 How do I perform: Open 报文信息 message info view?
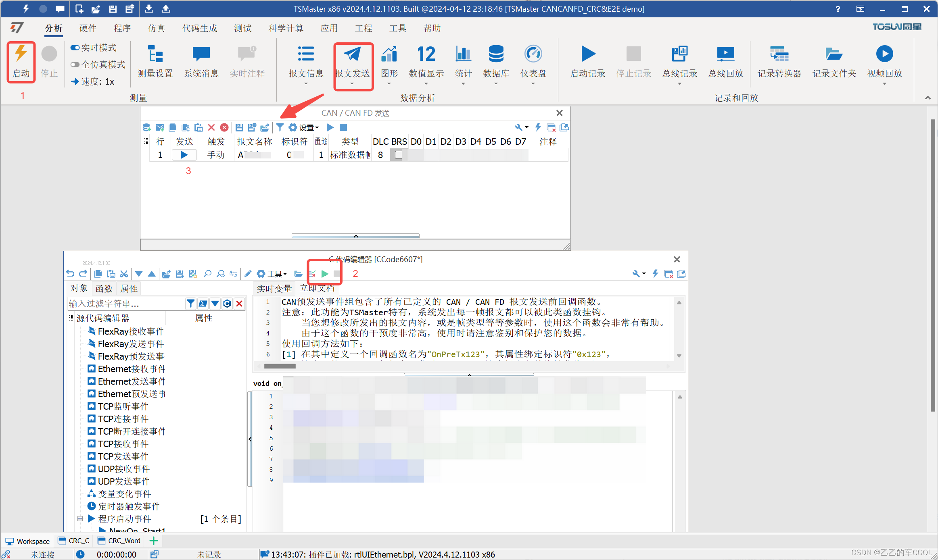tap(306, 62)
